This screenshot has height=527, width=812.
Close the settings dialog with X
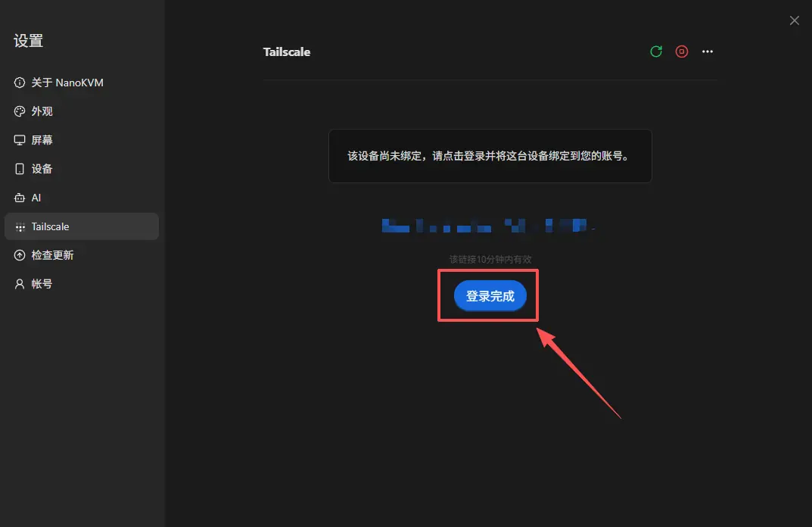[x=795, y=20]
